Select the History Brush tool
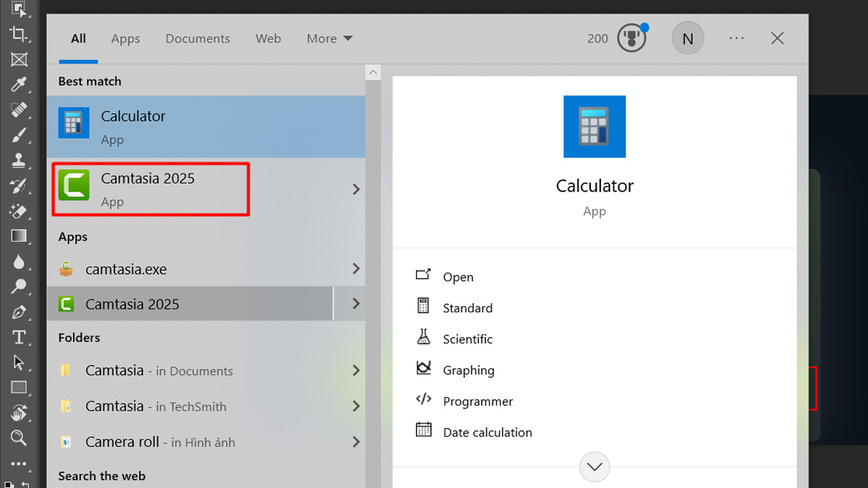Image resolution: width=868 pixels, height=488 pixels. (19, 186)
